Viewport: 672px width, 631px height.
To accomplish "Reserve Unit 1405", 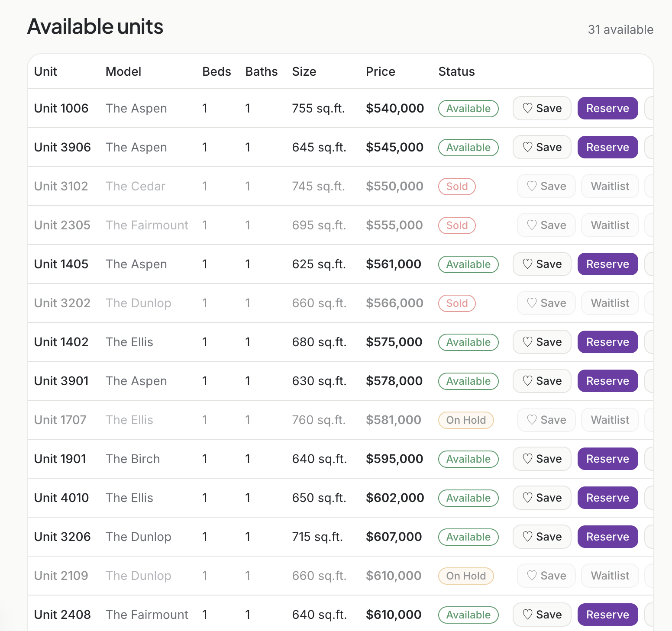I will 607,264.
